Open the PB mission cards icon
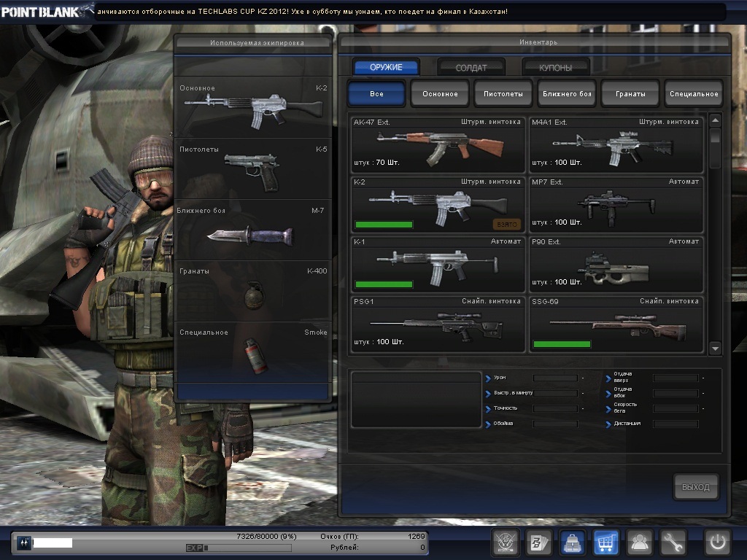 click(538, 542)
